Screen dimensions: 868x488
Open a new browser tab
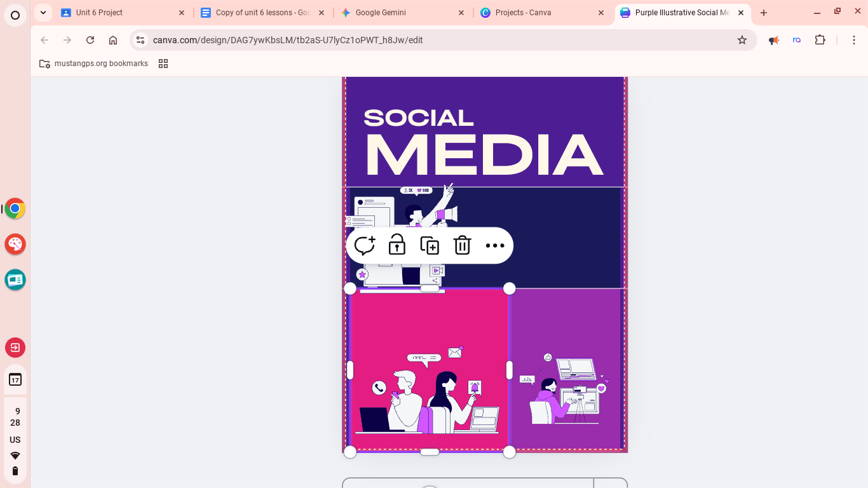click(764, 13)
